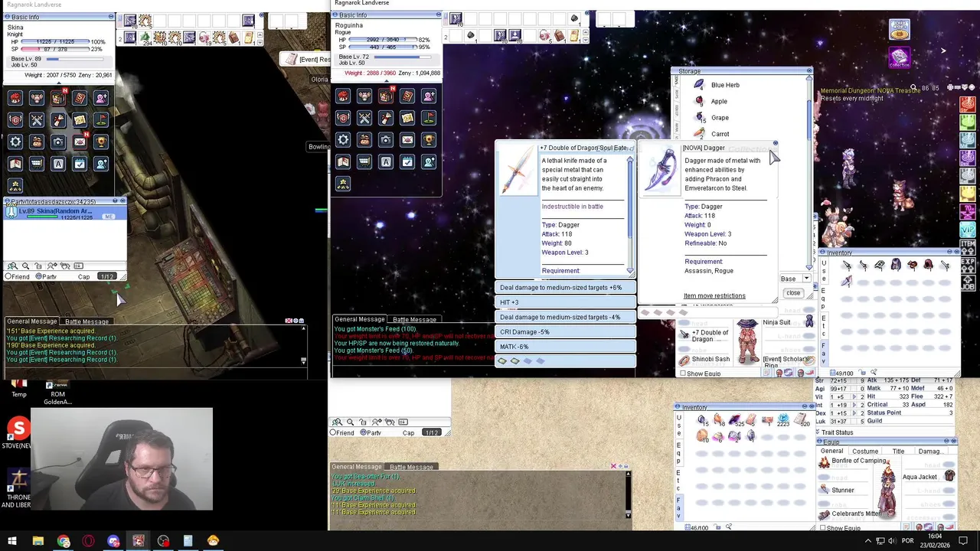Switch to Battle Message tab in Skina's chat
This screenshot has height=551, width=980.
(87, 321)
